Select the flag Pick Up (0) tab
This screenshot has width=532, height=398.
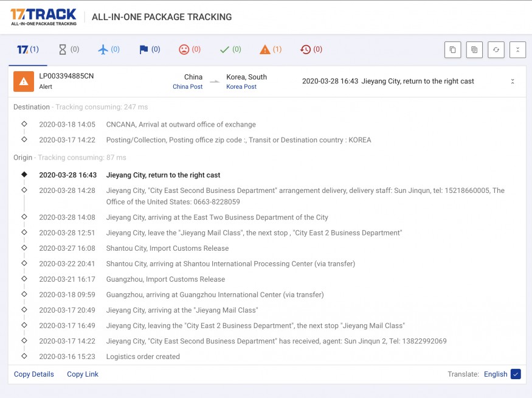[150, 49]
